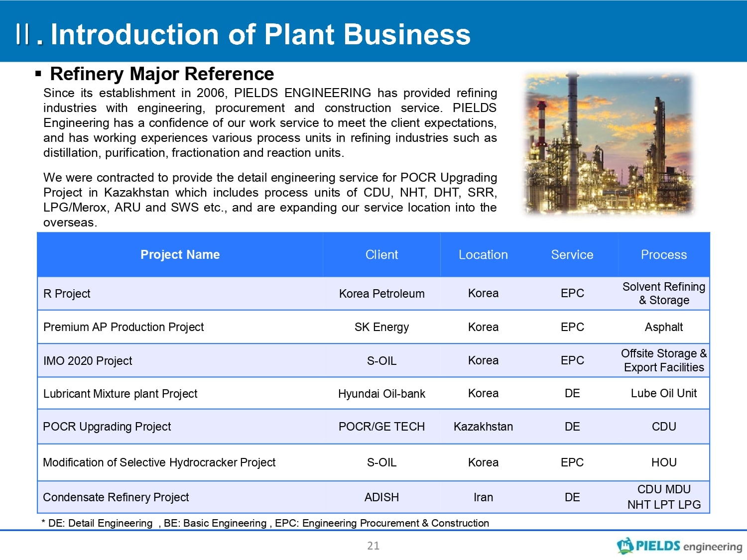Click the Iran location cell
Viewport: 747px width, 560px height.
483,497
